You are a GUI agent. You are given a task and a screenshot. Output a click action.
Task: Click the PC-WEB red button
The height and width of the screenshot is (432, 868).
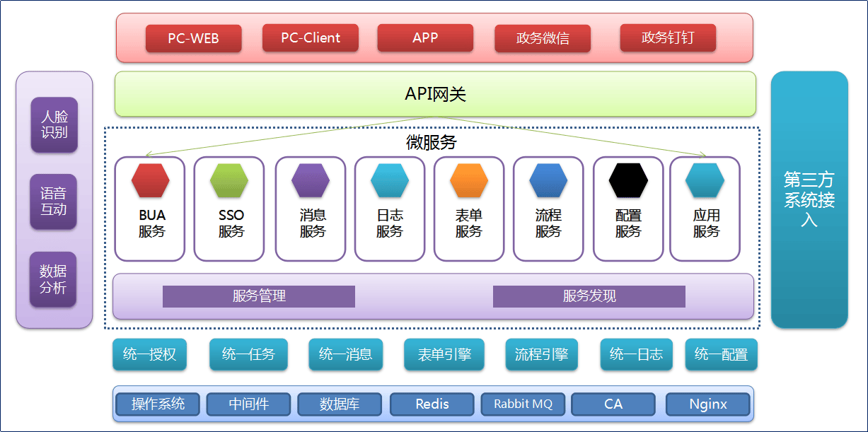click(x=193, y=39)
